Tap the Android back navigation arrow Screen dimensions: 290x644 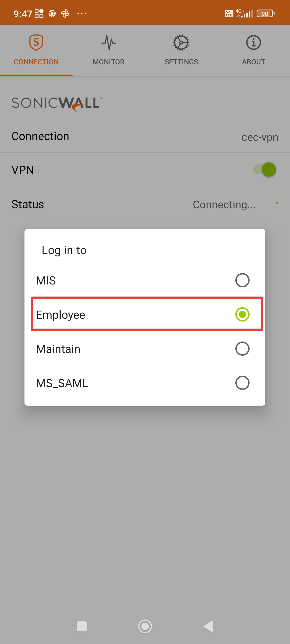point(208,626)
